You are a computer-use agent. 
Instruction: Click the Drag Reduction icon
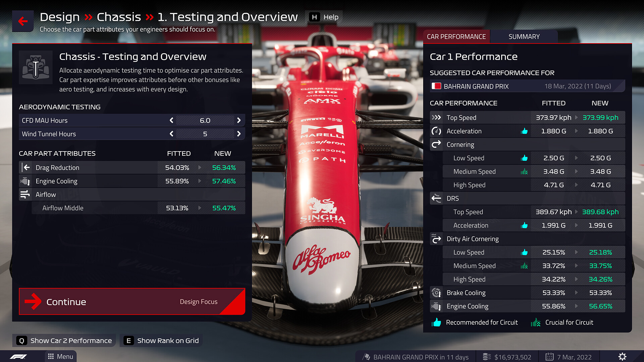[x=25, y=167]
